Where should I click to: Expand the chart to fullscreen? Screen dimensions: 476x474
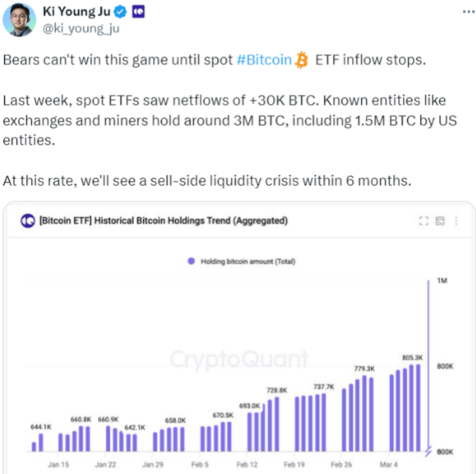pos(423,221)
